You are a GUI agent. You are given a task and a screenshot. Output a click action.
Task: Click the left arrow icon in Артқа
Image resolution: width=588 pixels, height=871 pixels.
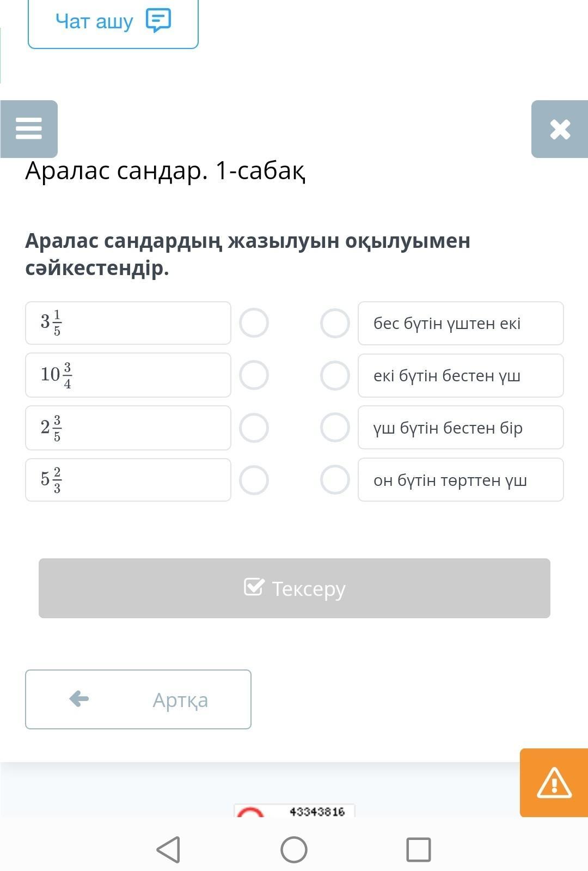pyautogui.click(x=79, y=699)
